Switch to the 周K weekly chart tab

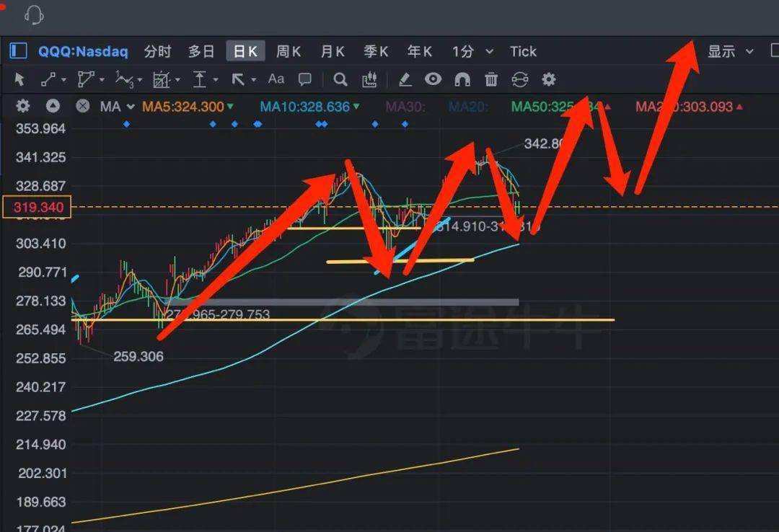pyautogui.click(x=288, y=51)
